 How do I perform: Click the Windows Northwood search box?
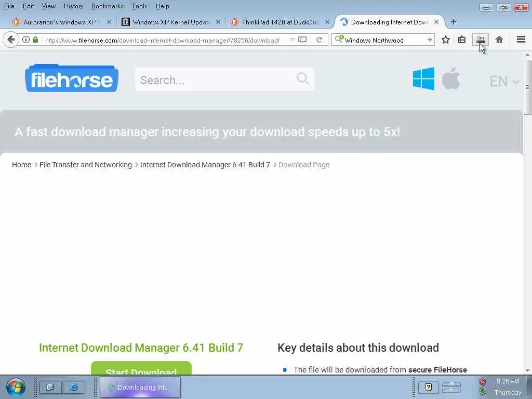point(384,40)
